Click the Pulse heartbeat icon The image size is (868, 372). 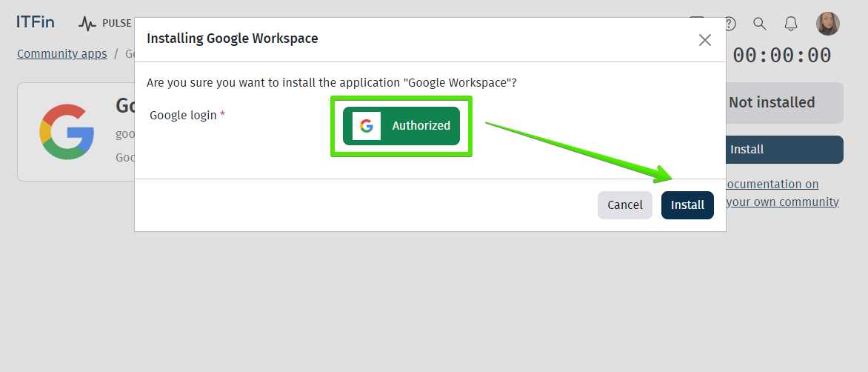[87, 23]
